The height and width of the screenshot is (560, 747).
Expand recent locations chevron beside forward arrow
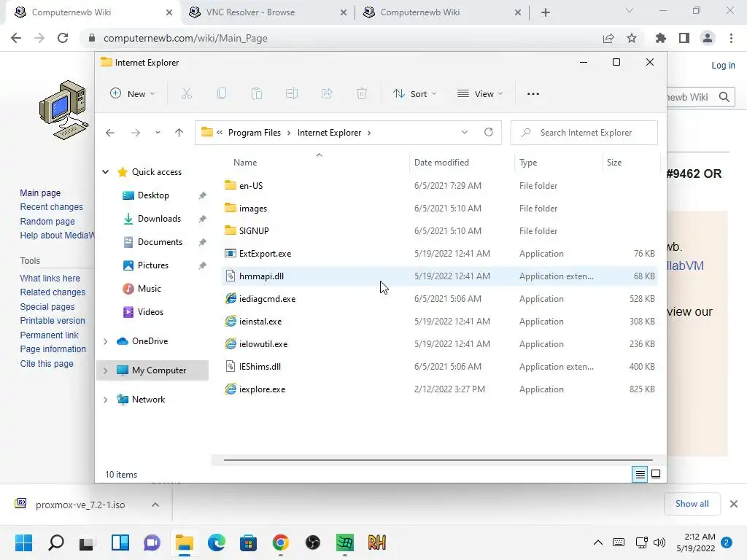point(158,133)
